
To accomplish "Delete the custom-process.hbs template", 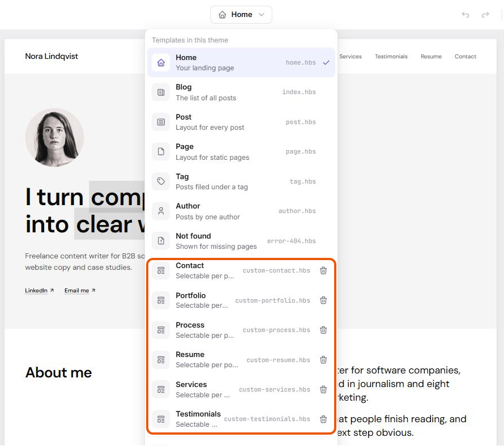I will [323, 330].
